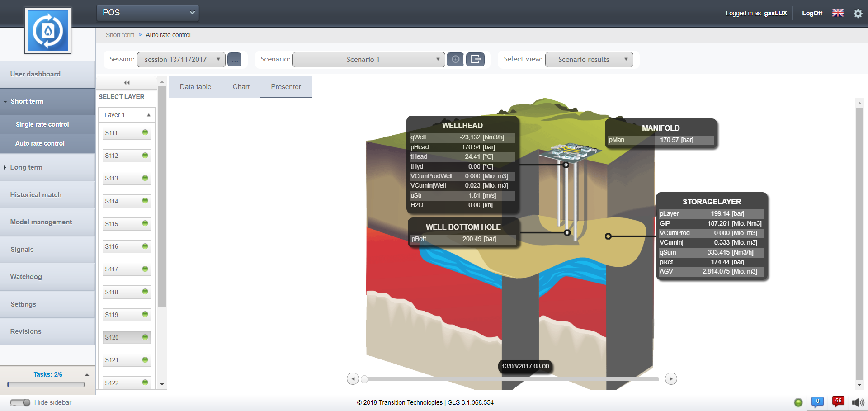Click the timeline slider handle
The width and height of the screenshot is (868, 411).
pyautogui.click(x=364, y=379)
